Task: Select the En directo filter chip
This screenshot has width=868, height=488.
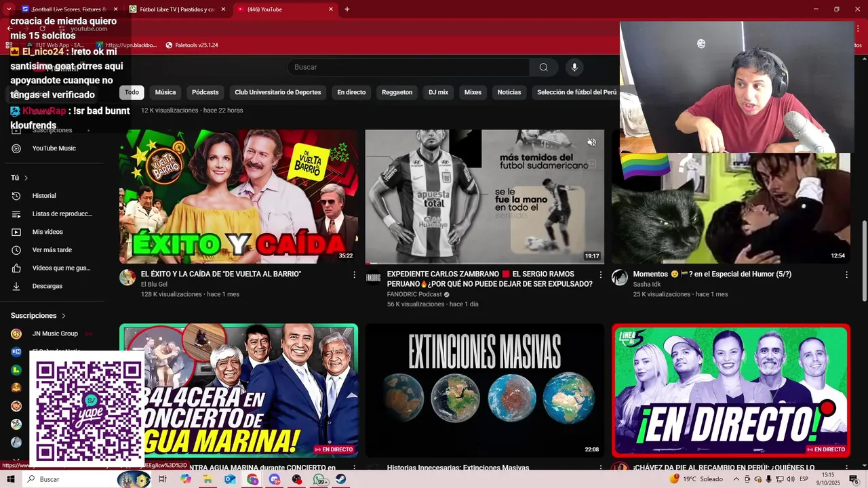Action: tap(351, 92)
